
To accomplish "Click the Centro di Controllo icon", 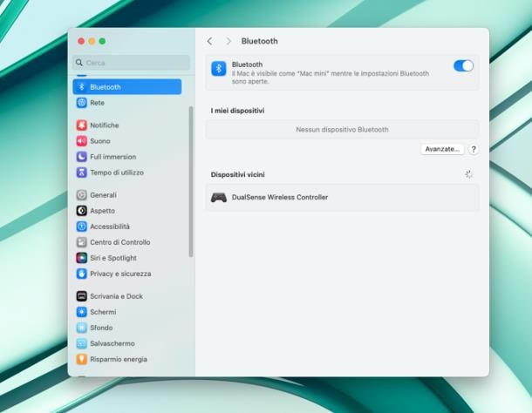I will click(81, 242).
